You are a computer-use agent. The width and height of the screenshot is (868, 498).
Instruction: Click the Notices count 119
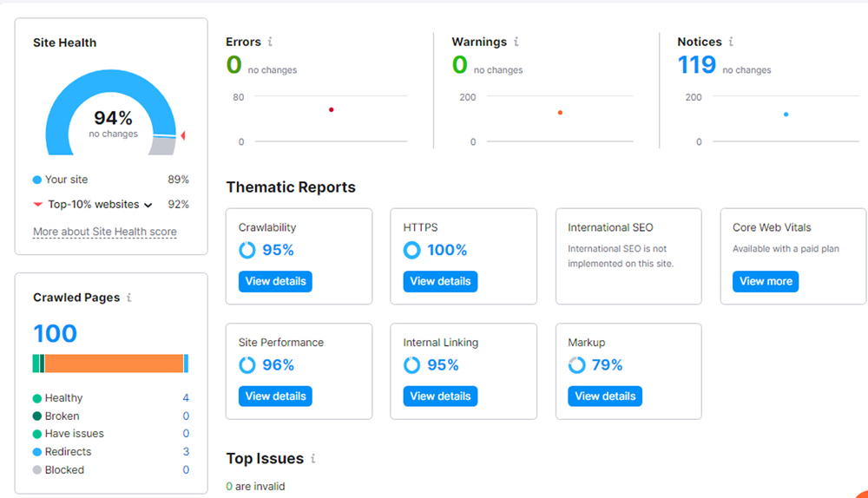[697, 65]
